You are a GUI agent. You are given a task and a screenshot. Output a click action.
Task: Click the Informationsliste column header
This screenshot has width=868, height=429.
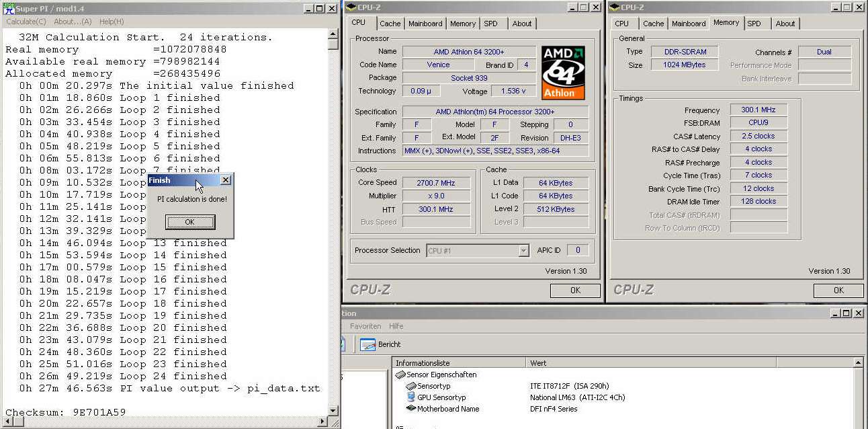click(x=459, y=363)
